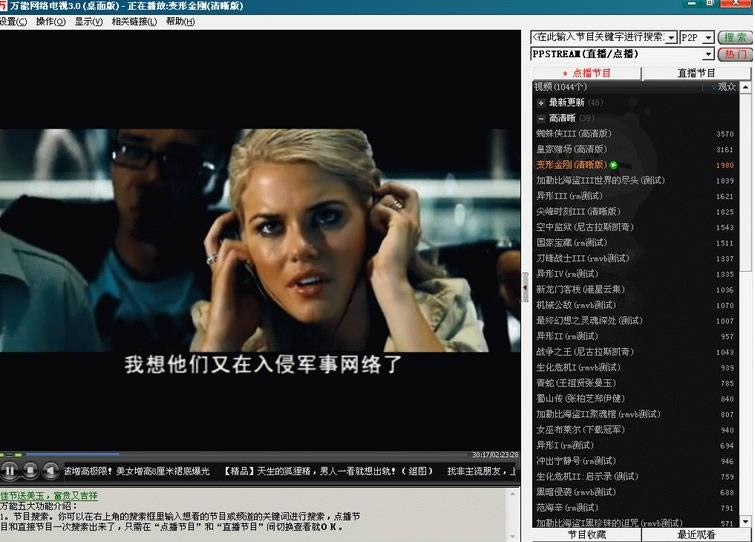755x542 pixels.
Task: Select 黑暗侵袭 (rmvb测试)
Action: tap(635, 492)
